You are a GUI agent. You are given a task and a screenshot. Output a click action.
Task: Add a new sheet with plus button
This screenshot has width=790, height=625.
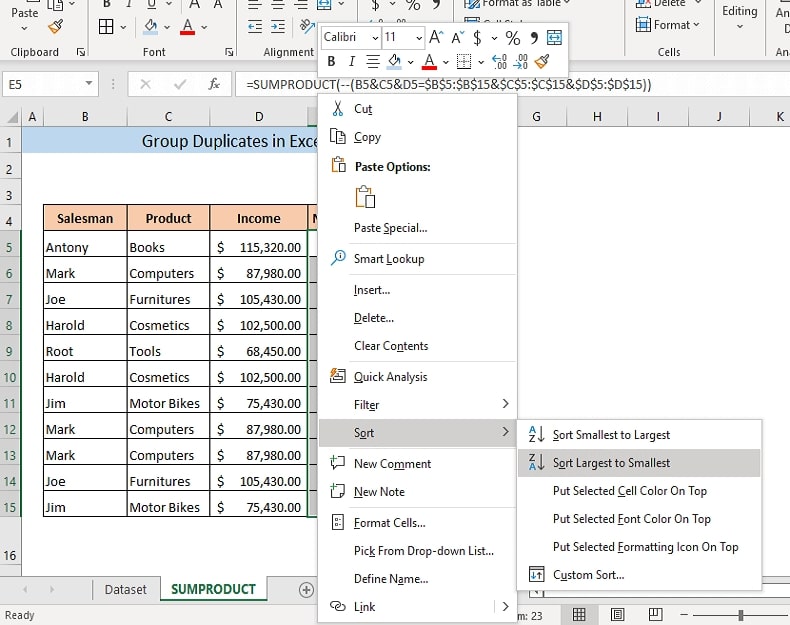[306, 590]
